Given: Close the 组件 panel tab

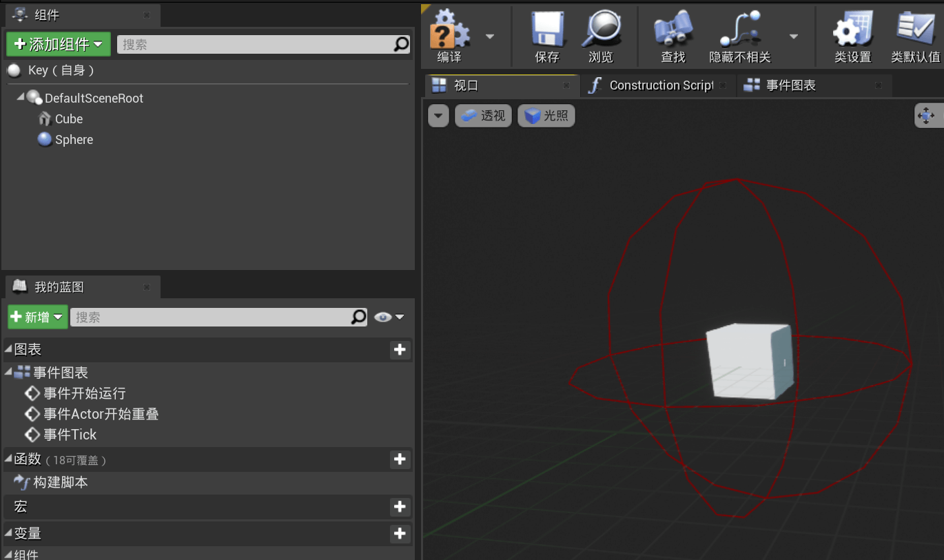Looking at the screenshot, I should (147, 15).
